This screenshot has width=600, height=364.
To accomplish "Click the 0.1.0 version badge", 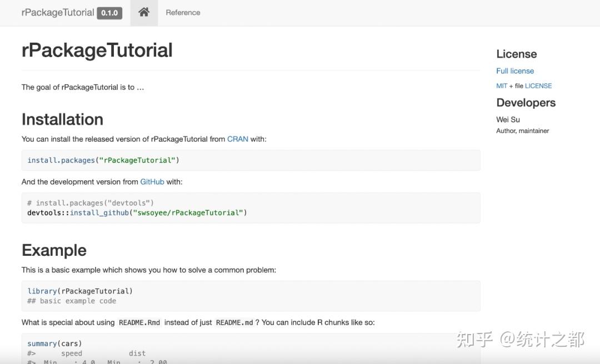I will [x=109, y=13].
